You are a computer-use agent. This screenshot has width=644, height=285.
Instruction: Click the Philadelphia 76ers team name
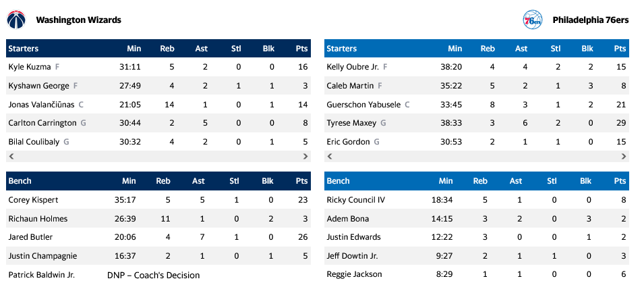(x=590, y=20)
